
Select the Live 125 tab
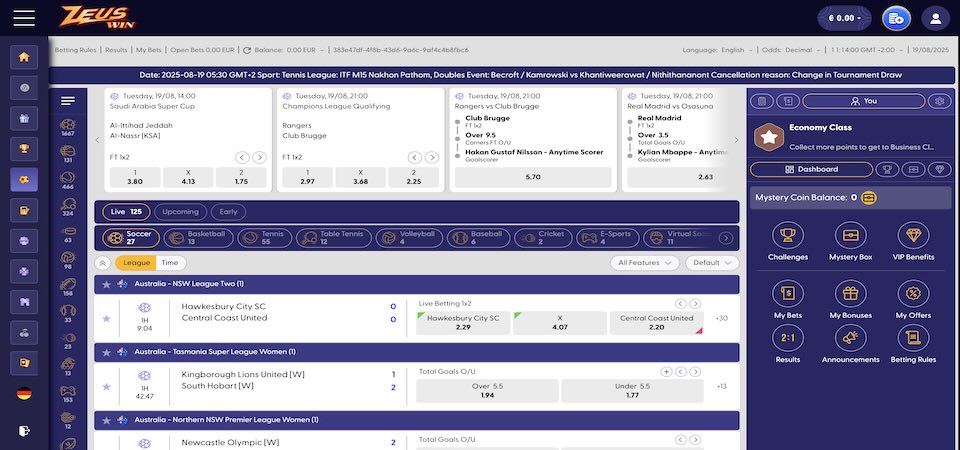126,212
